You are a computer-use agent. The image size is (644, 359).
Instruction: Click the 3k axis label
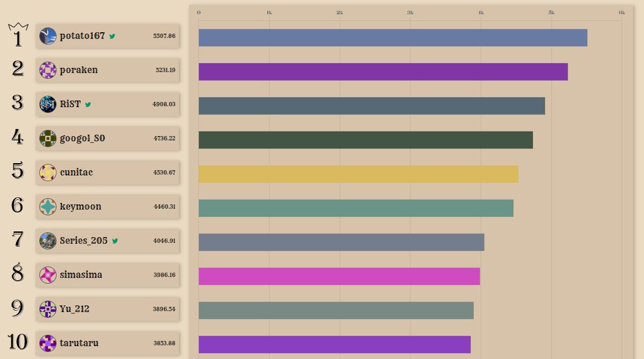(x=410, y=12)
